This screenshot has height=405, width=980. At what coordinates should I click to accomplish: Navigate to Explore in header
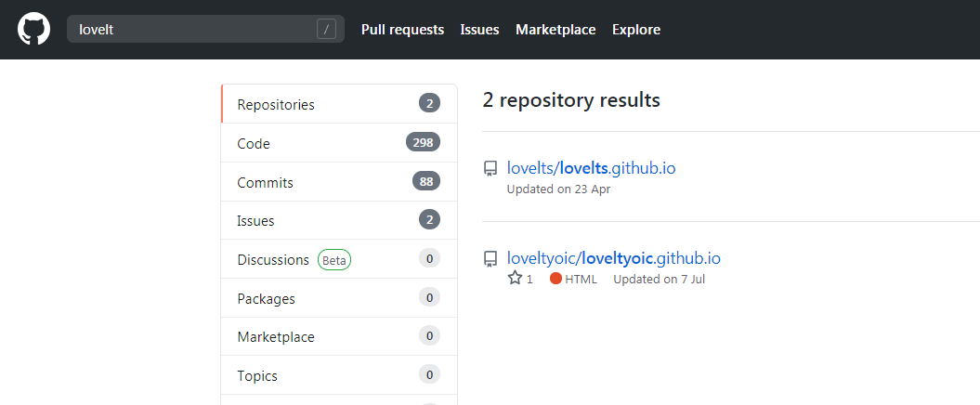(636, 30)
